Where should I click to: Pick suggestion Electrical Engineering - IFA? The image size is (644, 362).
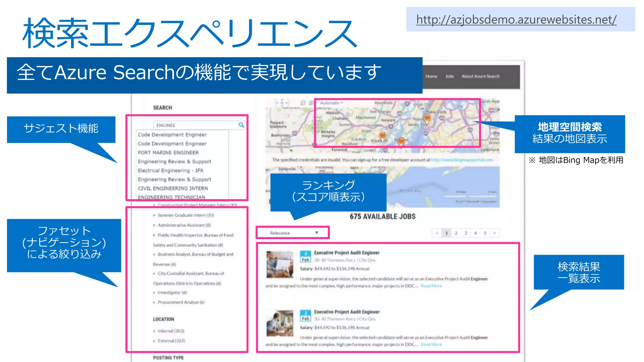tap(170, 170)
